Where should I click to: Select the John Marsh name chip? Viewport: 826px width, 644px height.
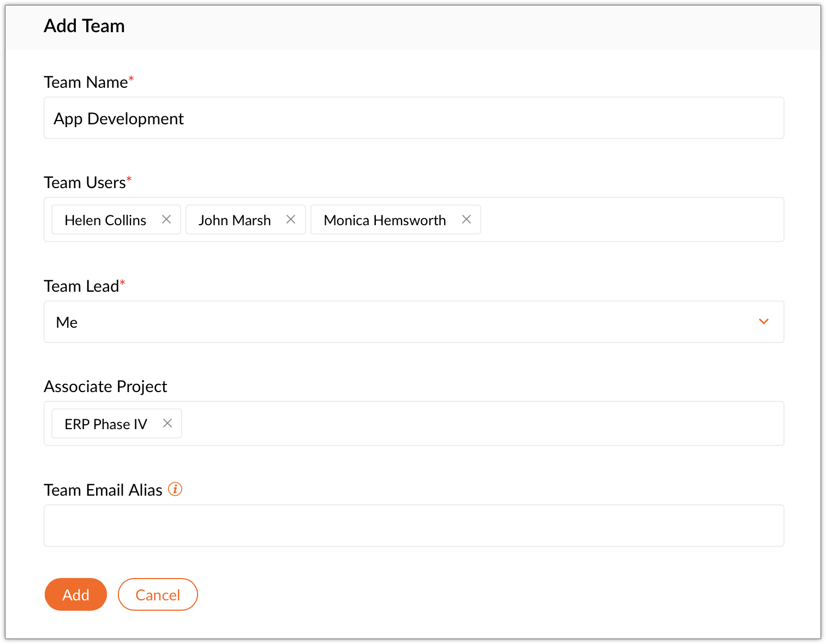235,220
